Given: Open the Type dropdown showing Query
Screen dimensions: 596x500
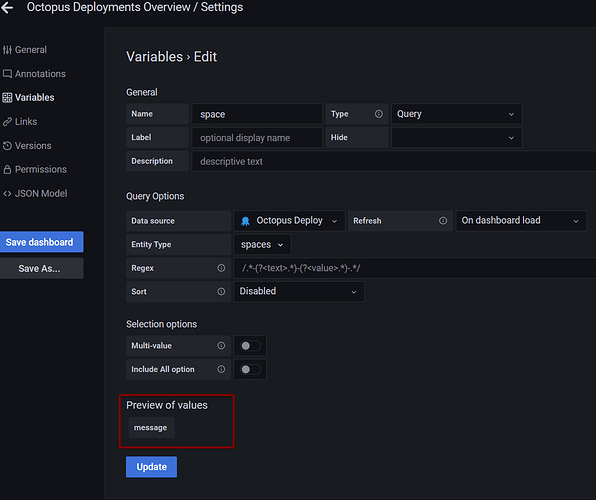Looking at the screenshot, I should tap(457, 114).
